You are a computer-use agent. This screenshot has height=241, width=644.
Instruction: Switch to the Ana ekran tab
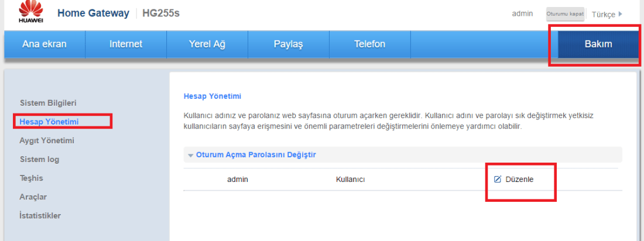click(44, 44)
